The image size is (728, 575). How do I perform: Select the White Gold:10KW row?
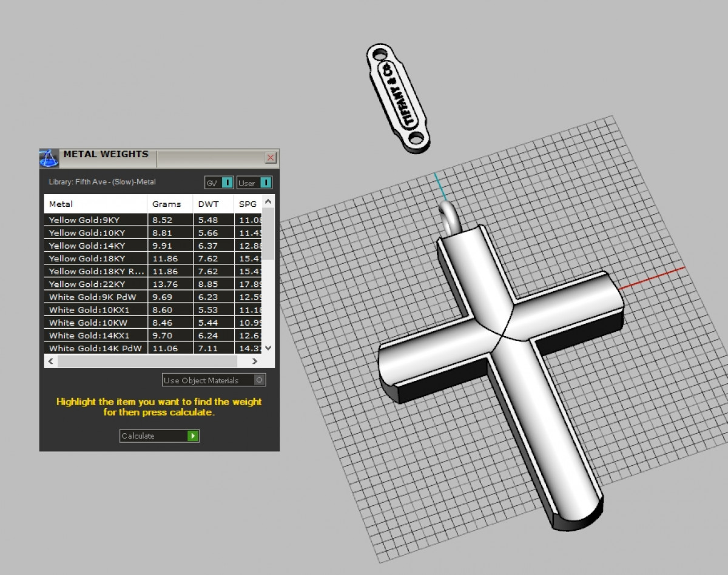click(x=154, y=322)
